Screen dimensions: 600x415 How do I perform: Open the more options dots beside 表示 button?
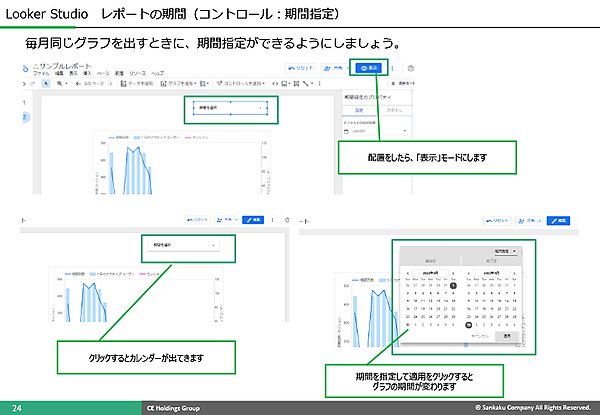[392, 68]
